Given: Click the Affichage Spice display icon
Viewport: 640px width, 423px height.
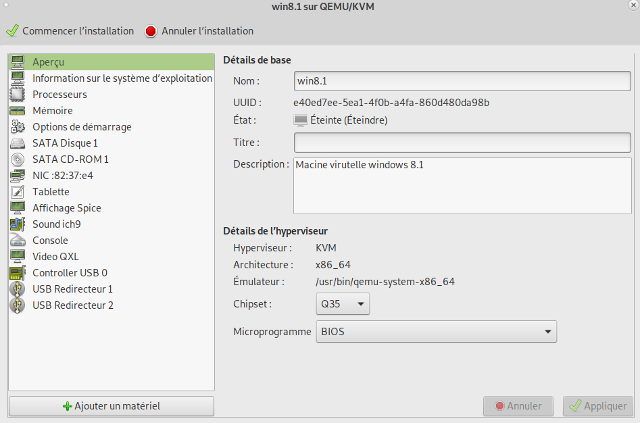Looking at the screenshot, I should [18, 208].
